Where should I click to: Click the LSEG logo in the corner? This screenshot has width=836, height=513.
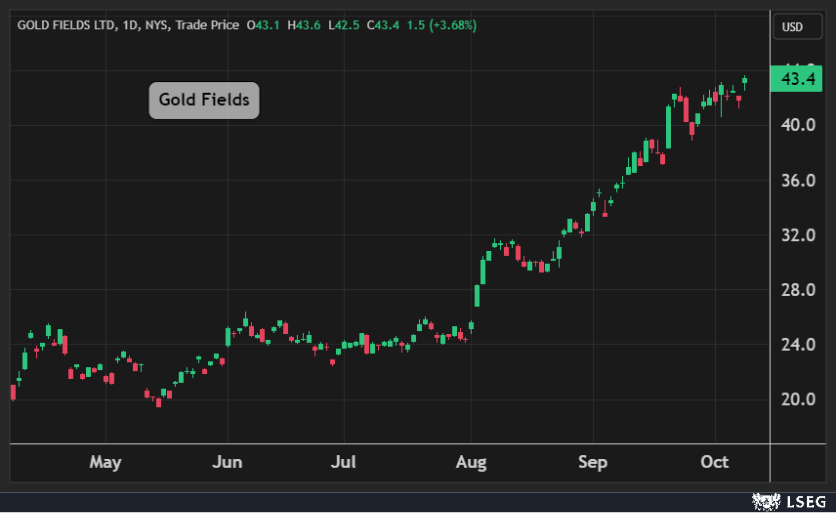coord(788,499)
